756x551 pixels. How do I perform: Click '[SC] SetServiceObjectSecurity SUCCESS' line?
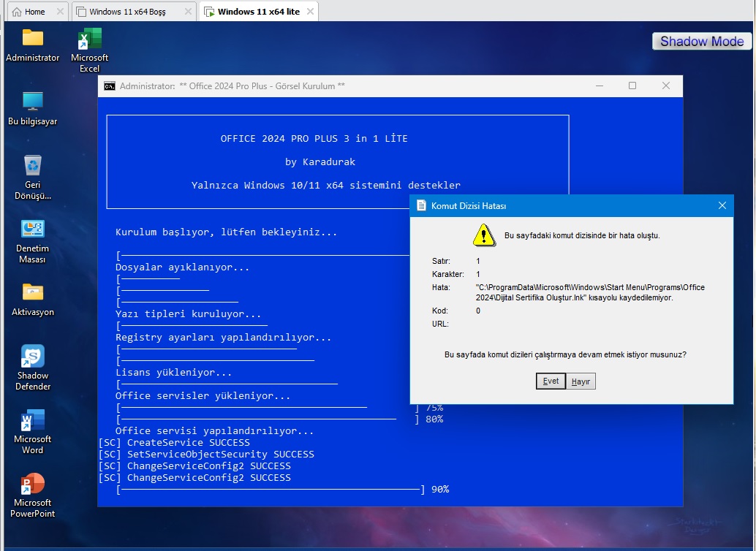pos(206,454)
